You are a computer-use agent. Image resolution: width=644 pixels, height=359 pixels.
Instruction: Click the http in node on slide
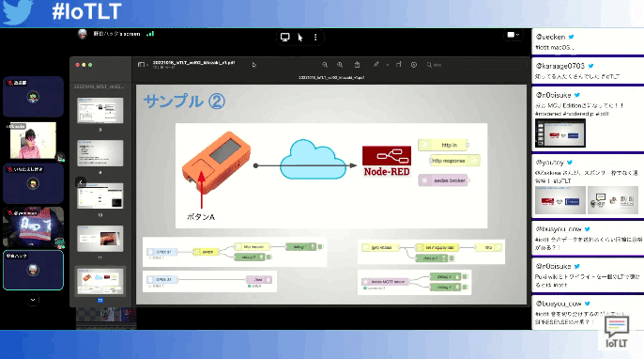(443, 145)
